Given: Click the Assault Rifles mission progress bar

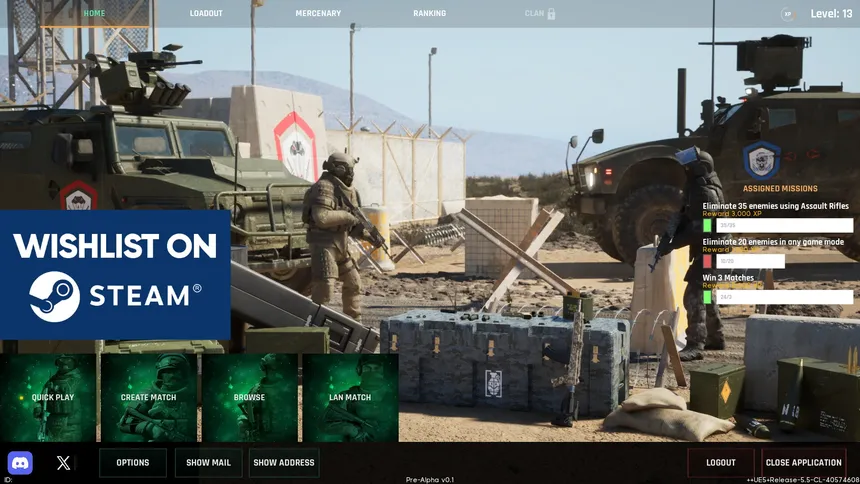Looking at the screenshot, I should [784, 225].
